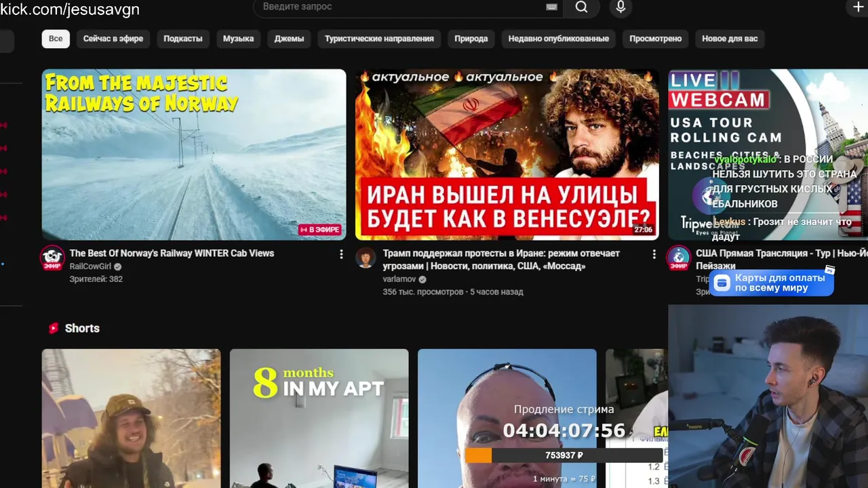Image resolution: width=868 pixels, height=488 pixels.
Task: Open options menu for Norway Railway video
Action: 341,254
